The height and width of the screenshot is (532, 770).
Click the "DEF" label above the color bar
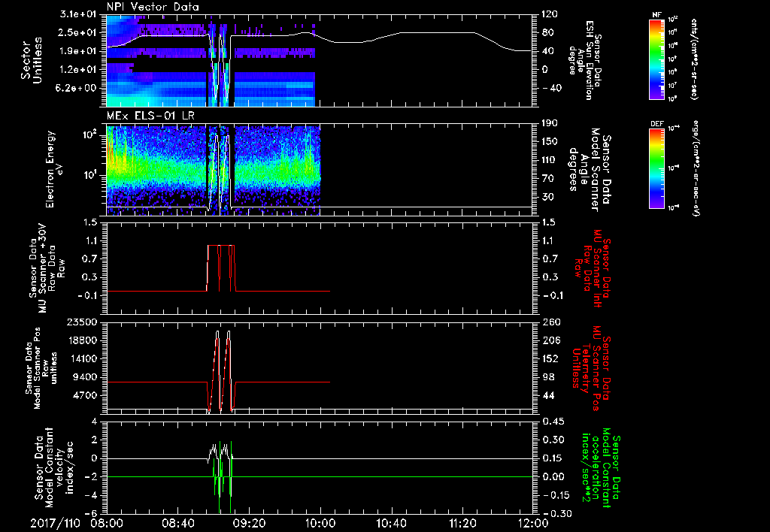pyautogui.click(x=657, y=124)
